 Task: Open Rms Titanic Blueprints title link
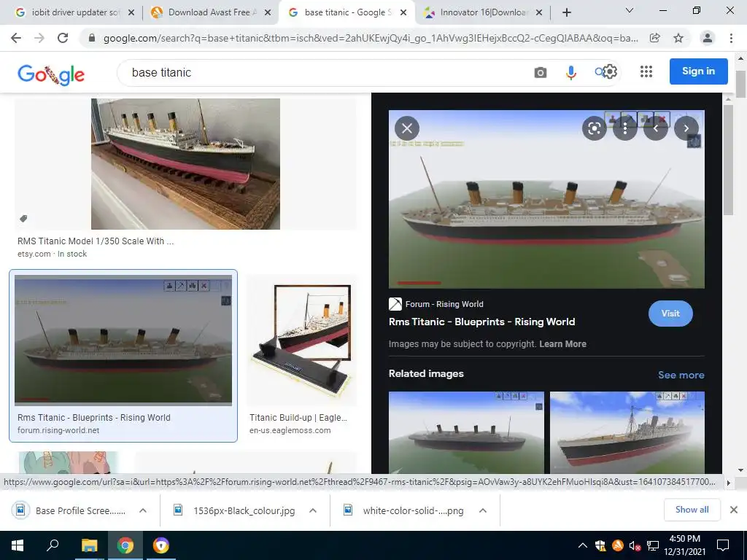coord(481,322)
